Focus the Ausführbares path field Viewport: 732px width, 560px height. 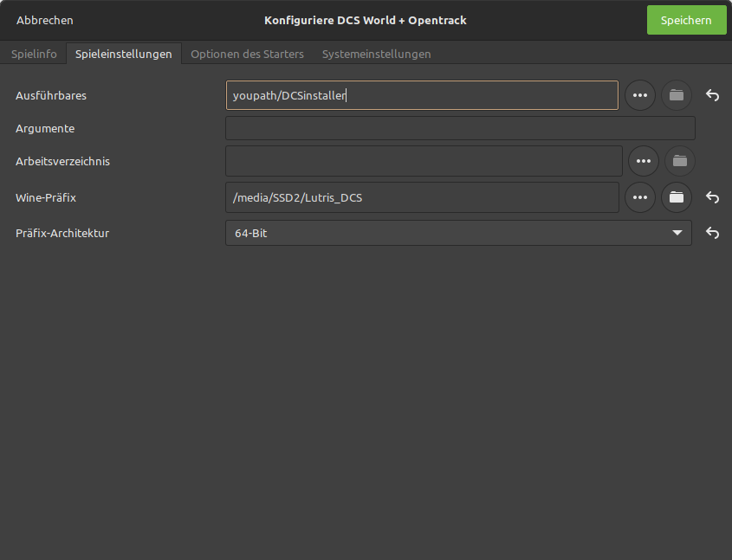422,95
